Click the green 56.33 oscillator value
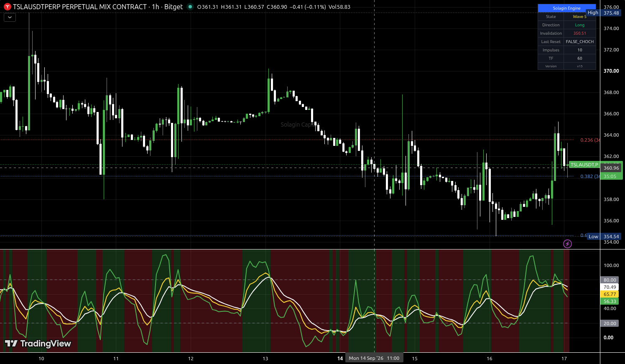Viewport: 625px width, 364px height. [x=610, y=301]
